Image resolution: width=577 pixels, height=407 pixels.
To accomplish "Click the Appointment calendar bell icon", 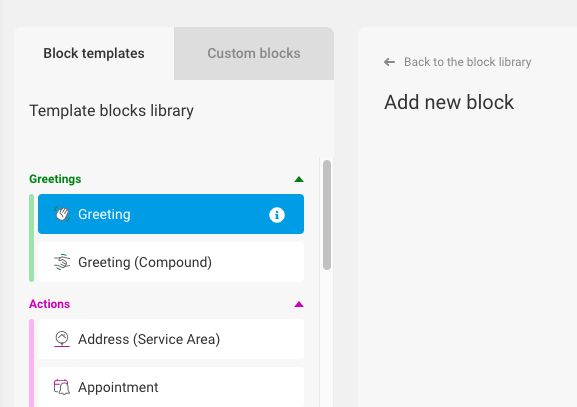I will pos(62,387).
